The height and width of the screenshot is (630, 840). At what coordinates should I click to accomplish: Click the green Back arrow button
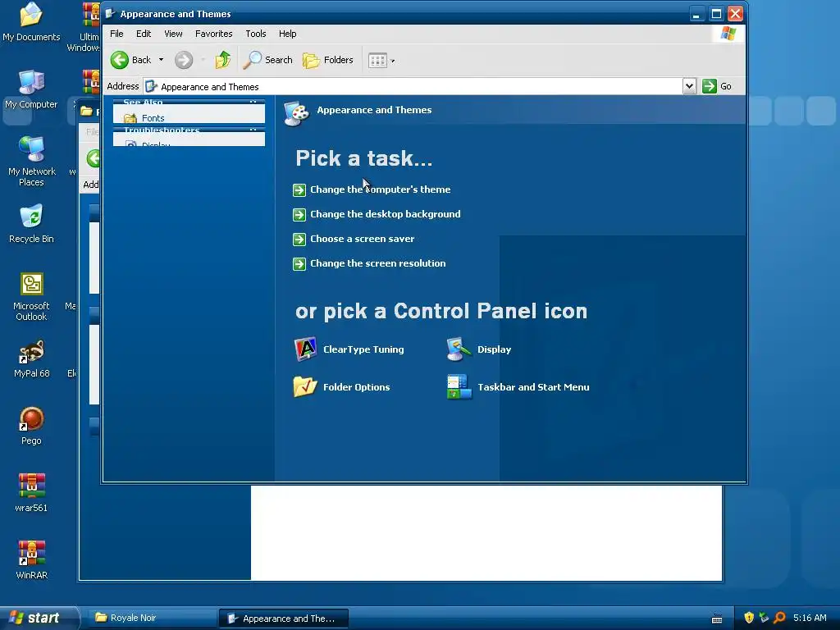tap(120, 60)
